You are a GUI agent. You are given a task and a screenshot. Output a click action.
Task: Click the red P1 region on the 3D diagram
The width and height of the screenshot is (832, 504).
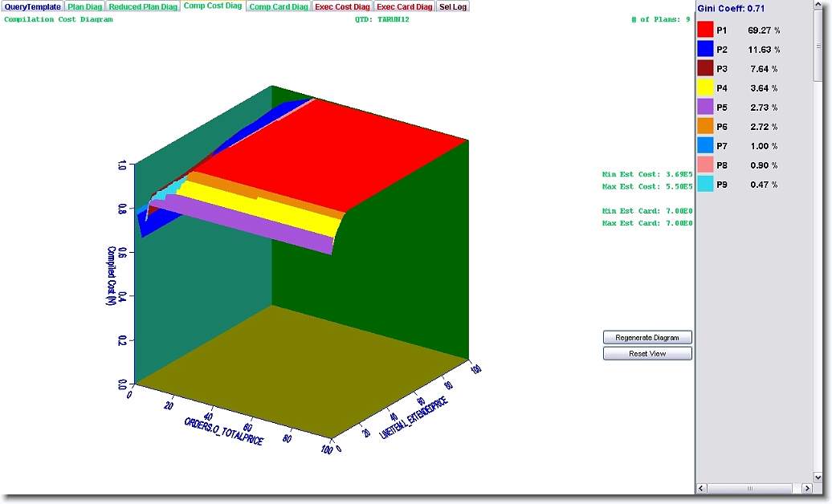coord(353,152)
